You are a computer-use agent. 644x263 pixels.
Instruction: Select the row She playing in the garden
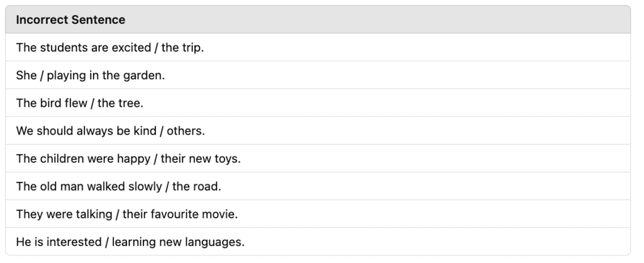tap(318, 76)
